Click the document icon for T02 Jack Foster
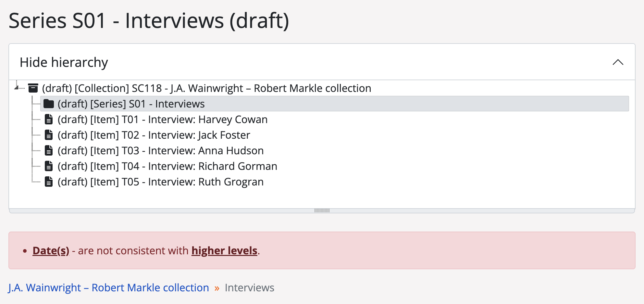Viewport: 644px width, 304px height. pos(49,135)
